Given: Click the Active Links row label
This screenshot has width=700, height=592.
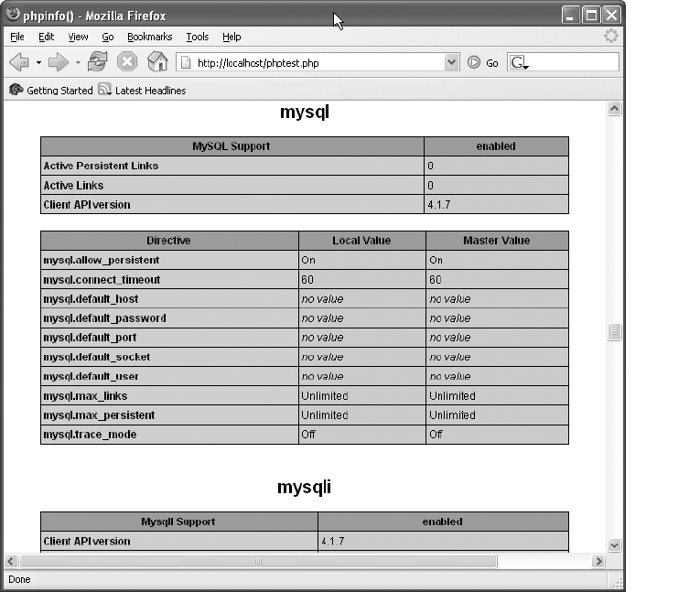Looking at the screenshot, I should 73,185.
